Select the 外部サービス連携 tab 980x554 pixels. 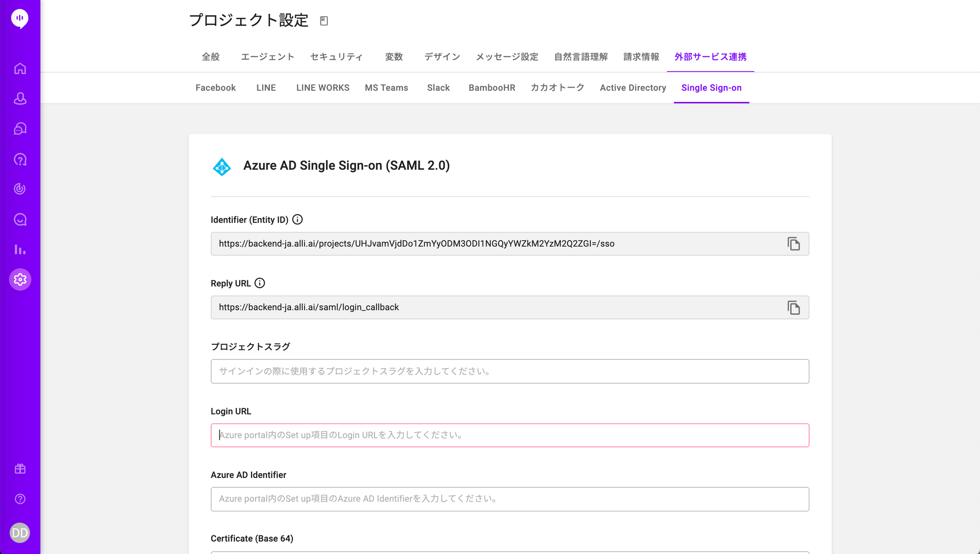(x=710, y=57)
